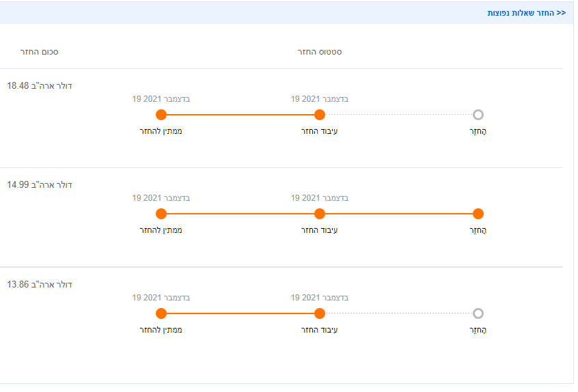Click the middle orange dot in the 13.86 row
This screenshot has width=578, height=392.
[x=320, y=313]
